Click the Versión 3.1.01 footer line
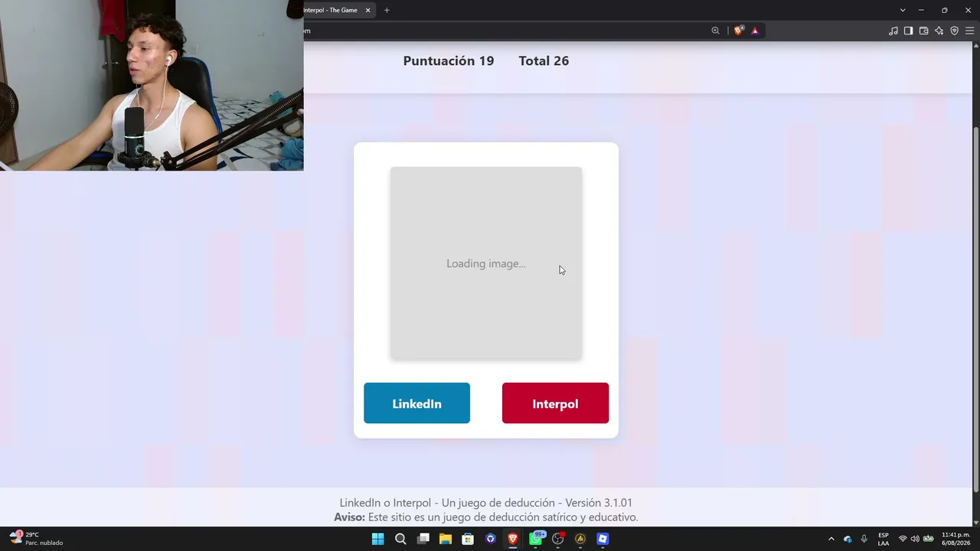The width and height of the screenshot is (980, 551). coord(486,503)
